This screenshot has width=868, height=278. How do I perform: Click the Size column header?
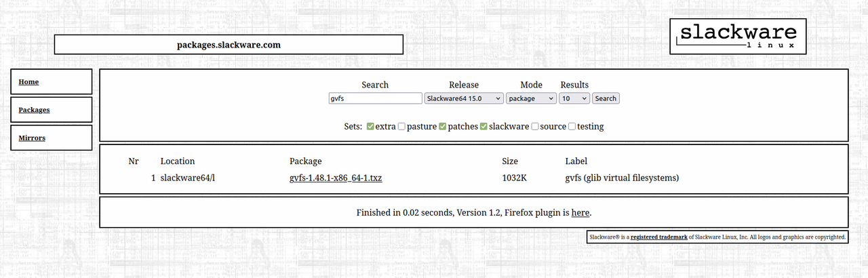tap(510, 161)
